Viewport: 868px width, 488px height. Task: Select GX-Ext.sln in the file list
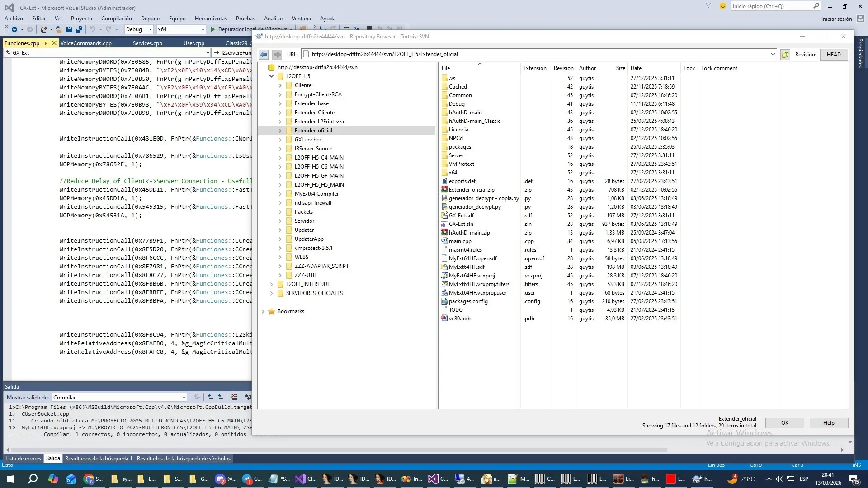click(461, 224)
